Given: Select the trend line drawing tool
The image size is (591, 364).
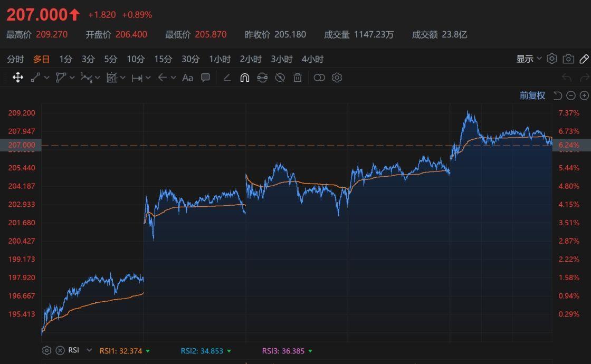Looking at the screenshot, I should [35, 78].
